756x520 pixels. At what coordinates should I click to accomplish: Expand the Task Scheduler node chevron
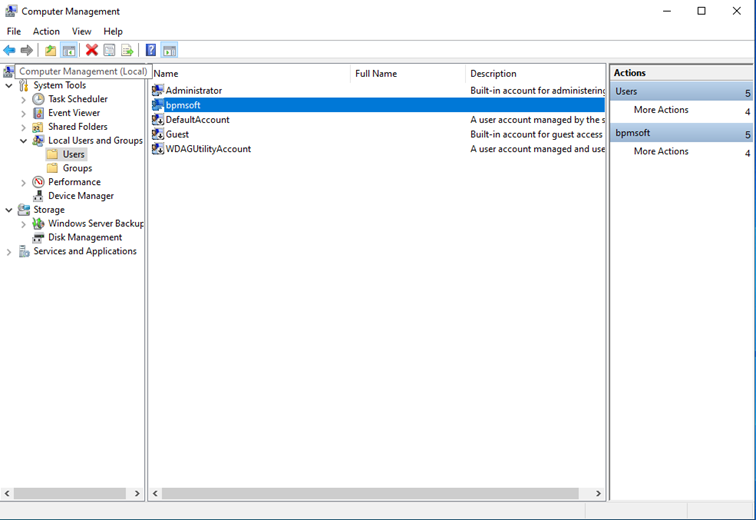[x=23, y=100]
